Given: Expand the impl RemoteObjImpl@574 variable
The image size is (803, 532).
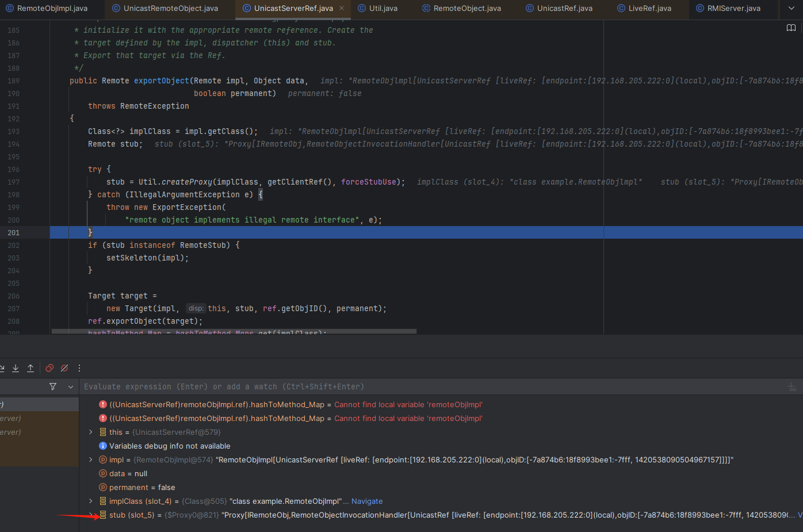Looking at the screenshot, I should [x=91, y=460].
